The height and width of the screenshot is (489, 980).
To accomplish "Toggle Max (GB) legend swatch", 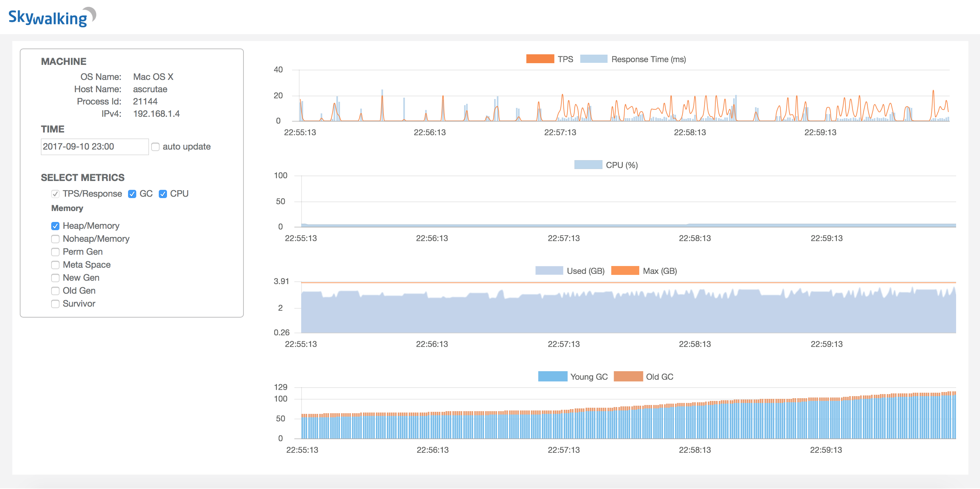I will pyautogui.click(x=625, y=270).
